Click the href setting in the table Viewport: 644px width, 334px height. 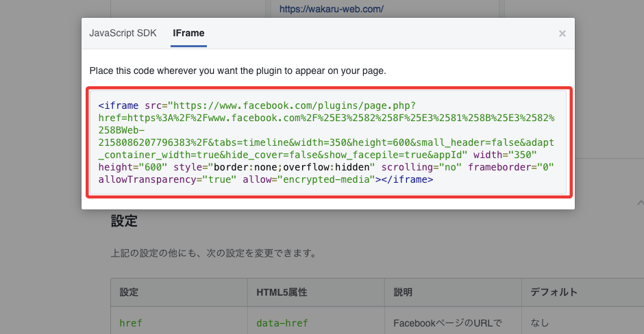pyautogui.click(x=131, y=322)
